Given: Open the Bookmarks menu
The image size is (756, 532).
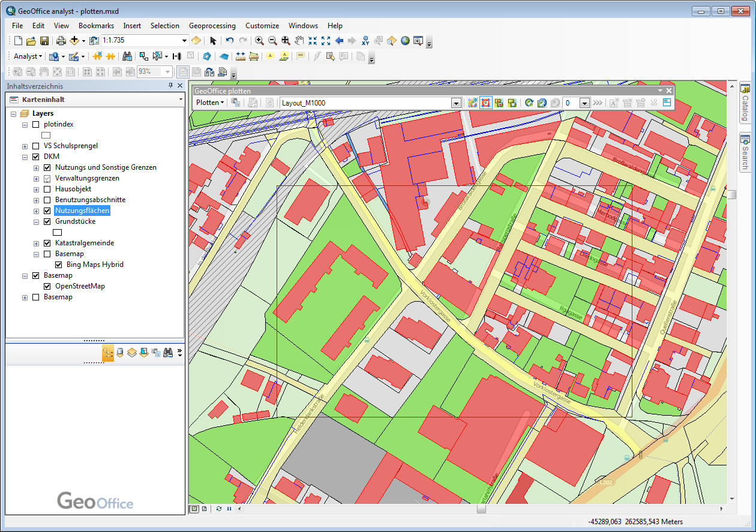Looking at the screenshot, I should click(x=96, y=26).
